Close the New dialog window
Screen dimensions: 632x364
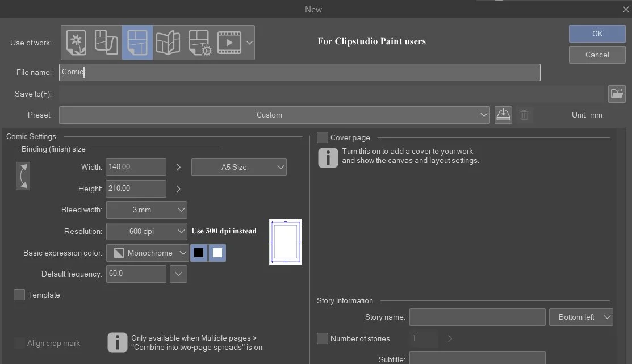click(x=626, y=9)
